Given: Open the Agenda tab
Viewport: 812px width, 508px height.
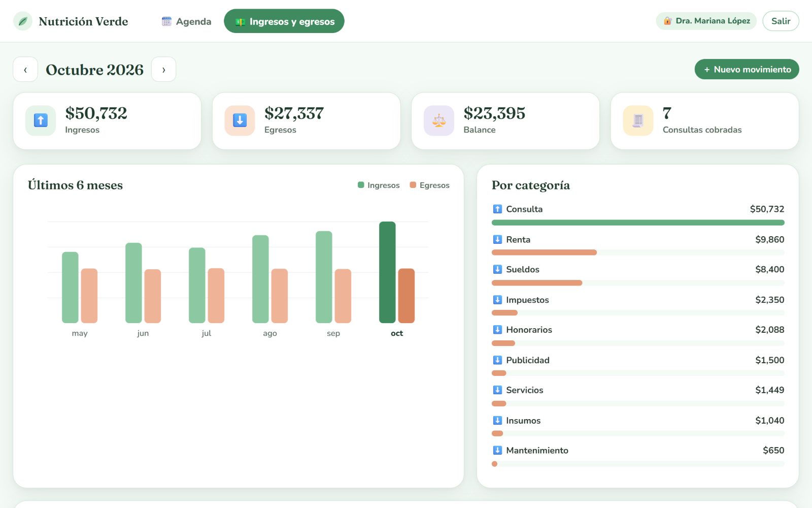Looking at the screenshot, I should 186,21.
